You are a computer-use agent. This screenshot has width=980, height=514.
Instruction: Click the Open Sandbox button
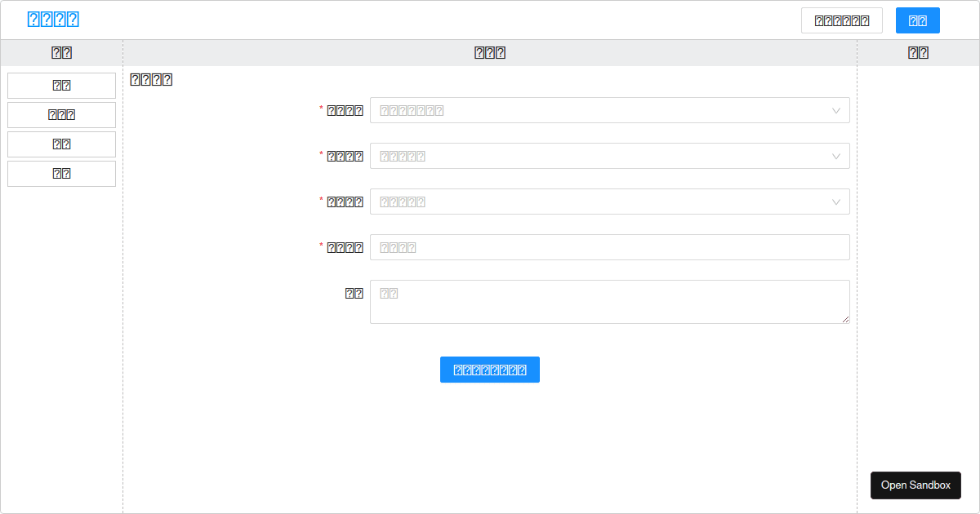(x=915, y=485)
